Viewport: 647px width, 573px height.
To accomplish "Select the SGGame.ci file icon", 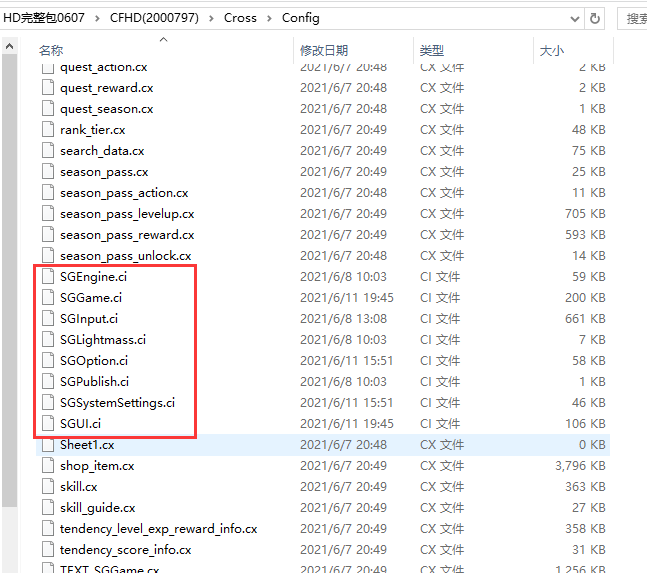I will (x=48, y=298).
